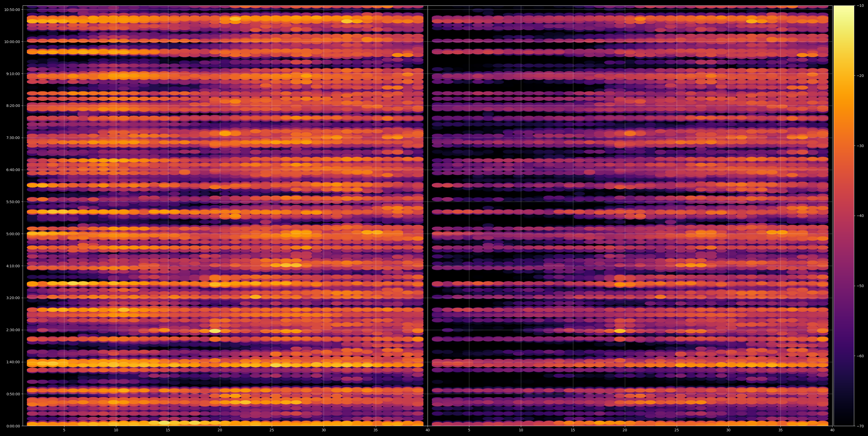Click the 9:10:00 time axis label

pyautogui.click(x=14, y=74)
